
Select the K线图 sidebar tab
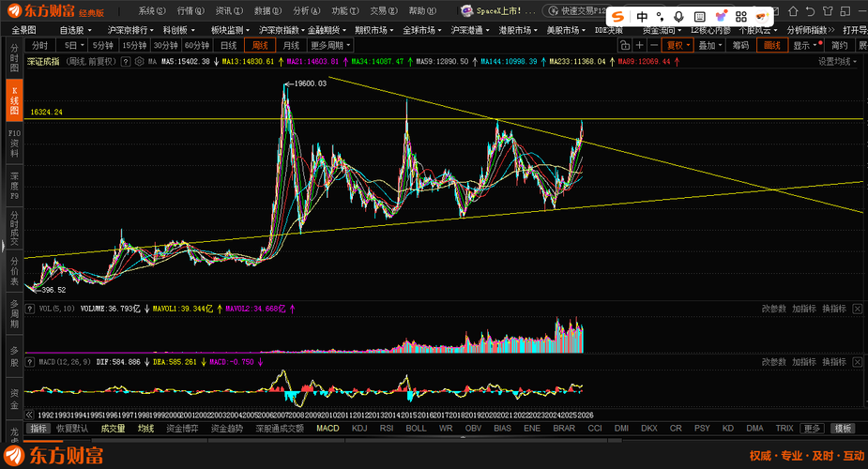14,100
